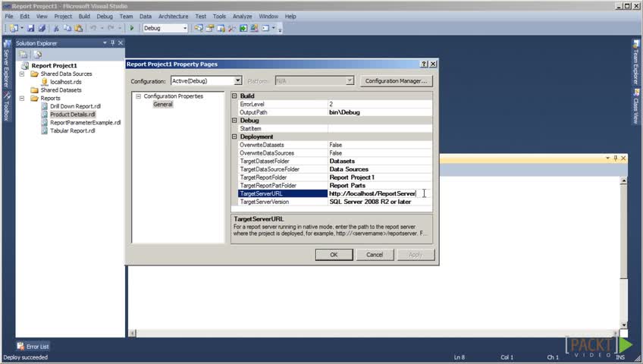The image size is (643, 364).
Task: Click scroll up arrow in output pane
Action: [x=623, y=180]
